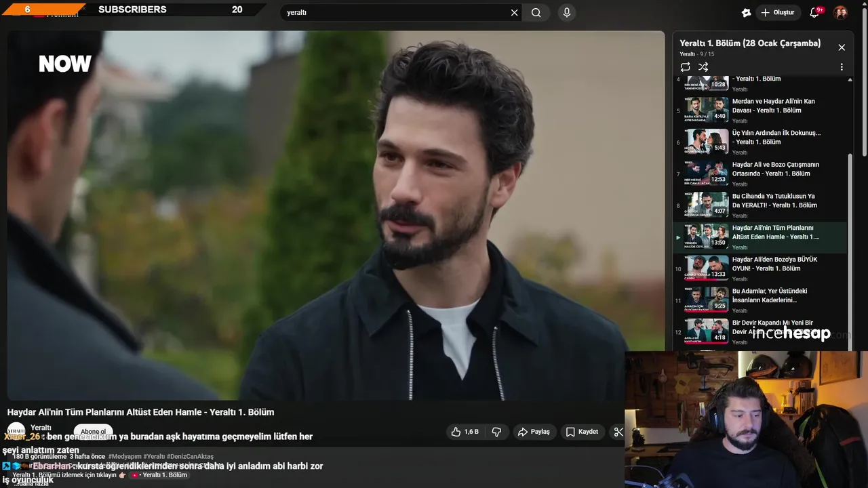Open thumbnail with 13:33 duration
The height and width of the screenshot is (488, 868).
[x=707, y=267]
